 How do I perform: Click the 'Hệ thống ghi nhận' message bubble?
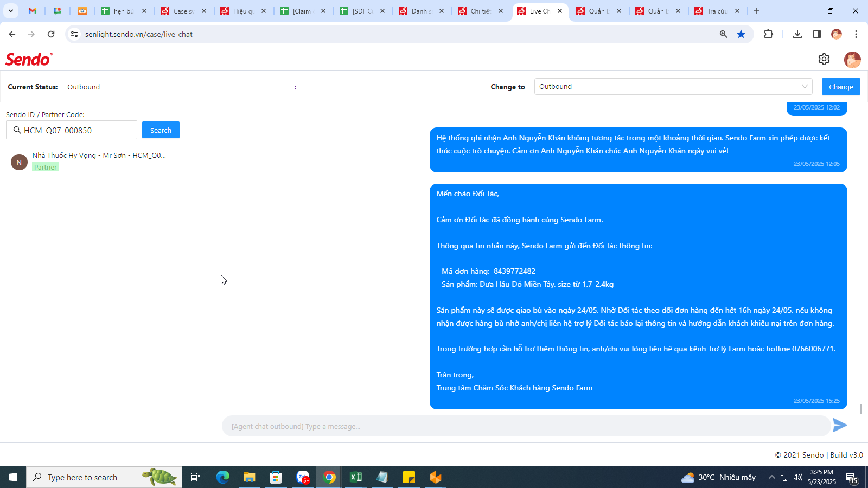click(x=639, y=150)
